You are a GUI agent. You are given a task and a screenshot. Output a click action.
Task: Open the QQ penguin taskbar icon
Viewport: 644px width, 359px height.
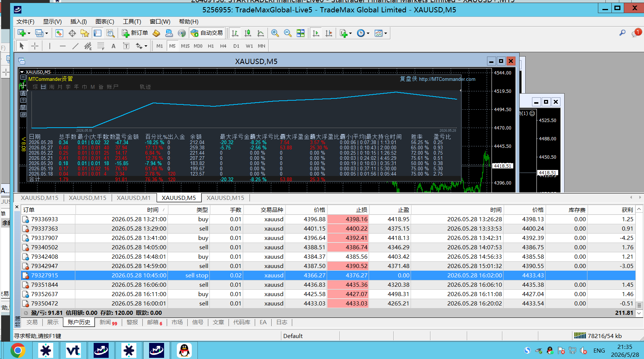click(x=184, y=350)
